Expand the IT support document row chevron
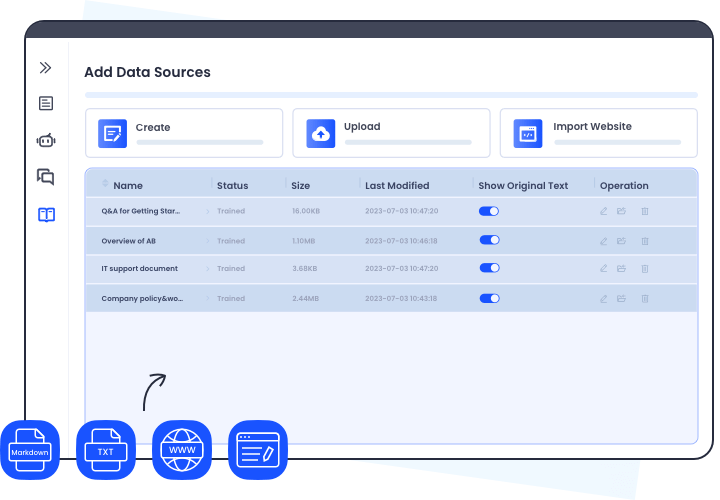Image resolution: width=720 pixels, height=500 pixels. click(x=208, y=269)
